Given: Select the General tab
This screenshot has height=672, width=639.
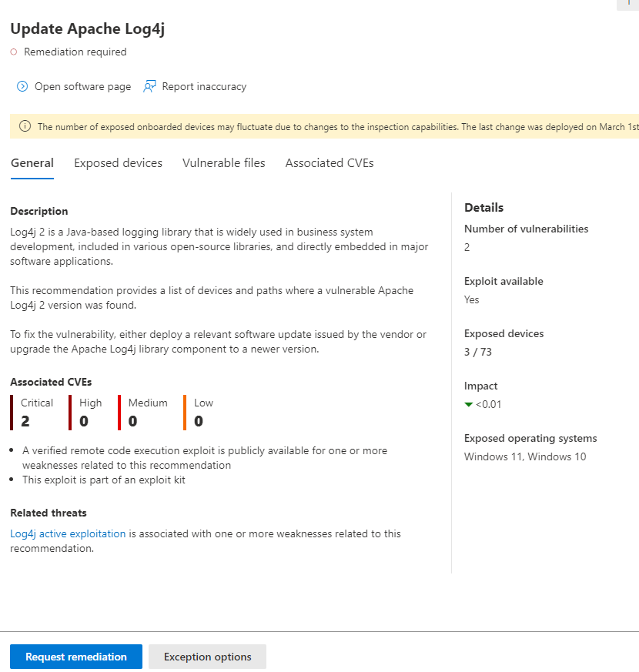Looking at the screenshot, I should click(32, 162).
